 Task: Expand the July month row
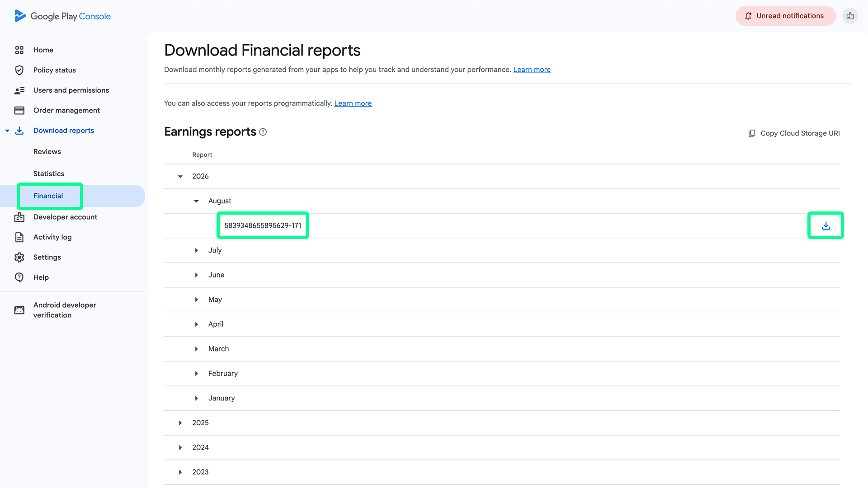coord(196,250)
